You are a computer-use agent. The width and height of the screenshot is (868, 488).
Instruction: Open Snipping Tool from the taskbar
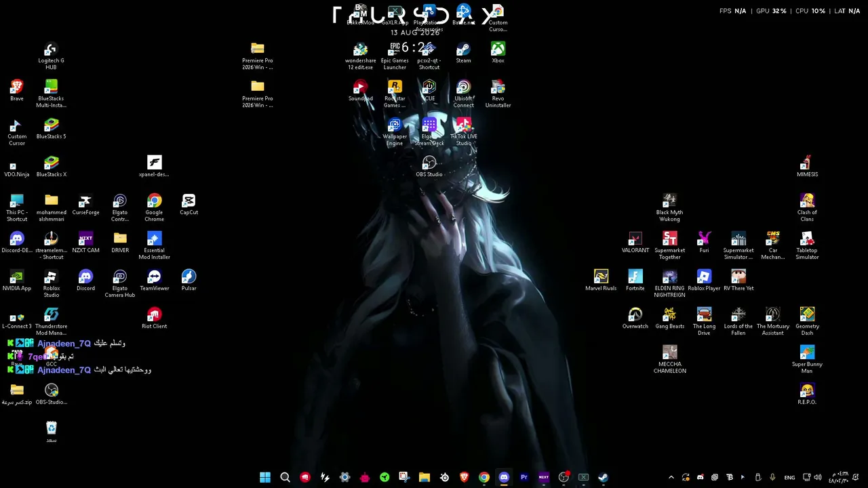coord(404,477)
